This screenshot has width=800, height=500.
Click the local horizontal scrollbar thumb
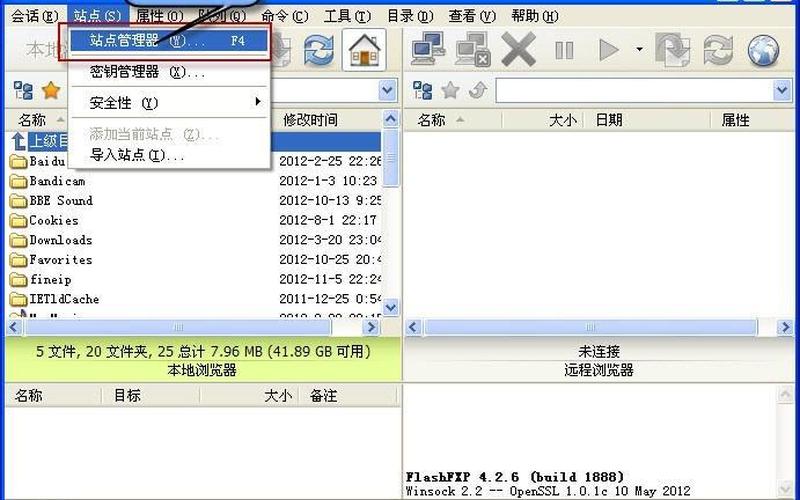(x=178, y=327)
